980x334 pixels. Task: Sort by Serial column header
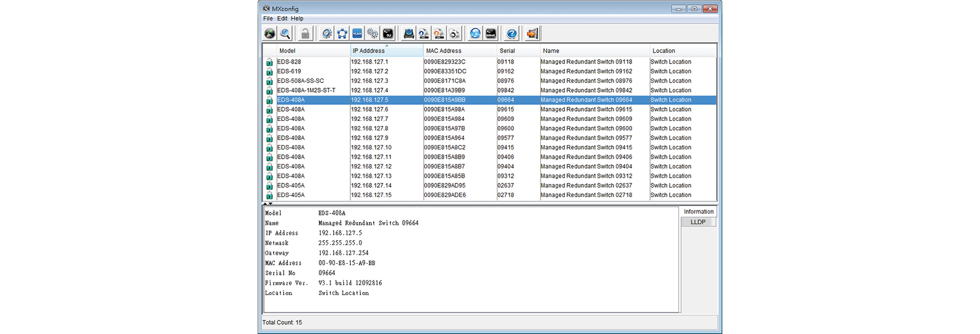tap(518, 51)
